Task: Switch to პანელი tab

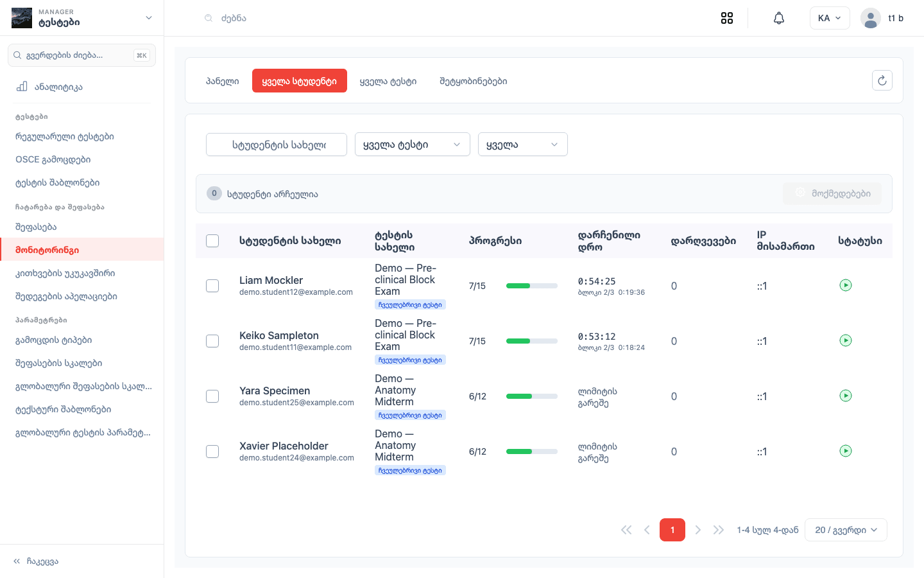Action: [x=222, y=81]
